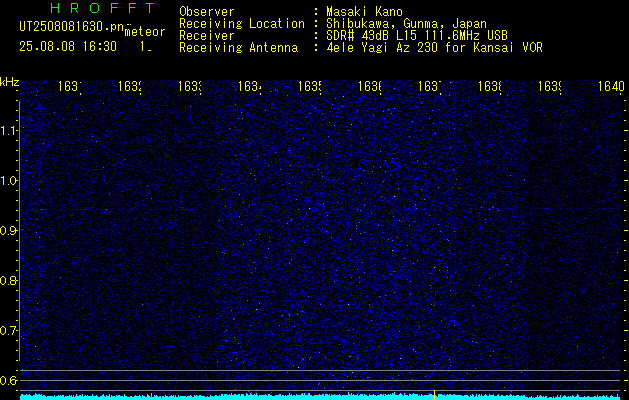Viewport: 629px width, 400px height.
Task: Click the word 'meteor' under the file name
Action: (145, 32)
